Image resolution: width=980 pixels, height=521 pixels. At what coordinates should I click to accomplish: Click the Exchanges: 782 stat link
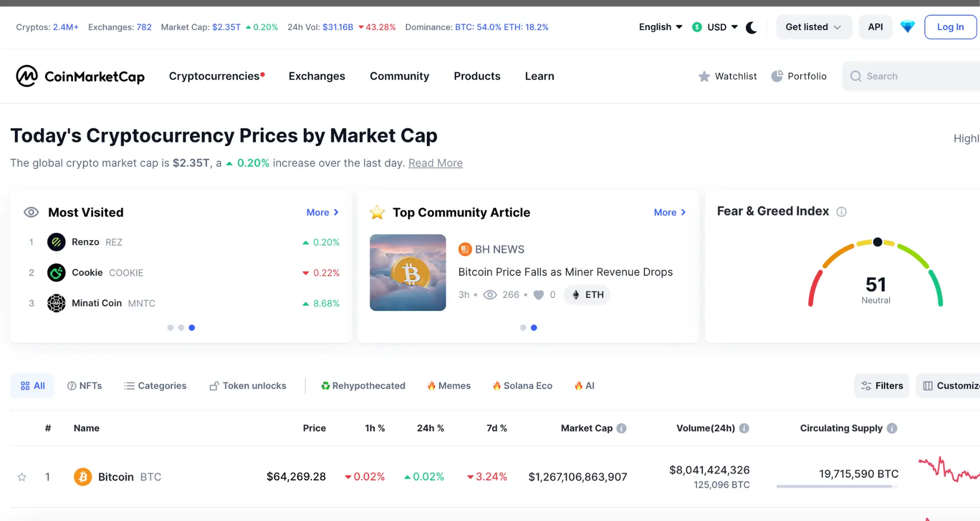point(120,27)
